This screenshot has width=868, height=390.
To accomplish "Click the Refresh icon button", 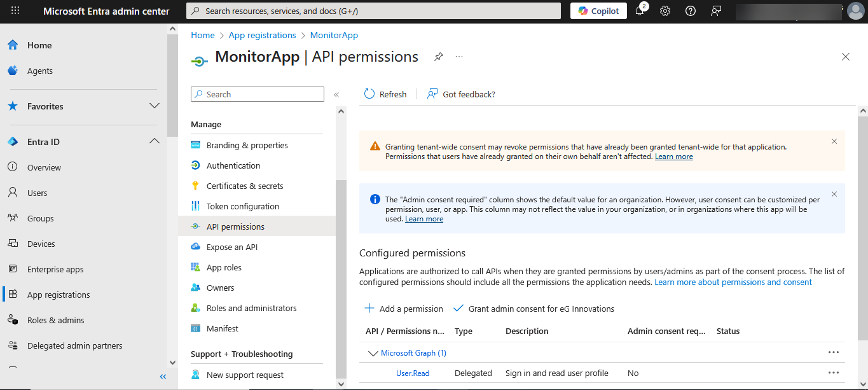I will click(369, 94).
